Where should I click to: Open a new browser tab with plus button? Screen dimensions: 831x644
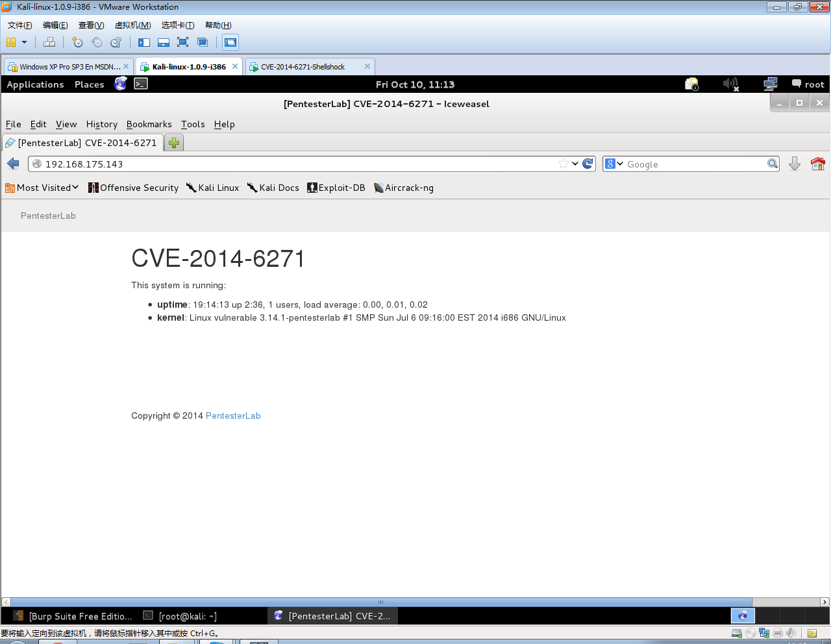tap(174, 143)
